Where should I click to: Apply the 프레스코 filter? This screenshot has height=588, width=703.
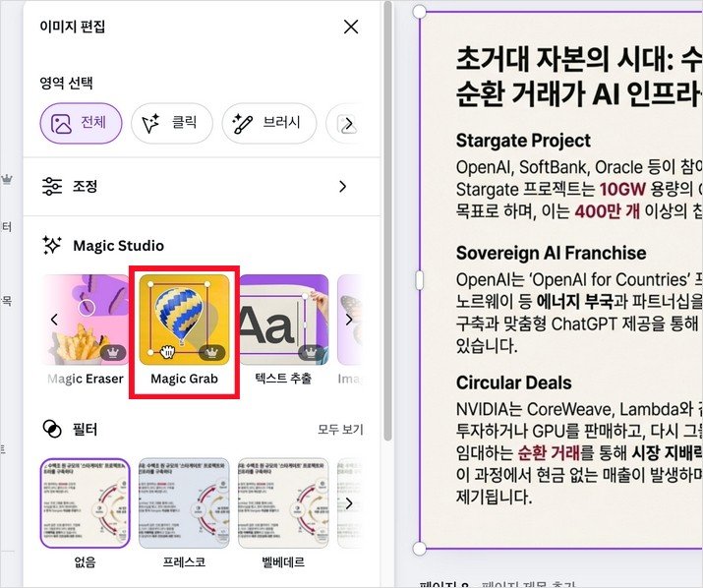pos(184,514)
